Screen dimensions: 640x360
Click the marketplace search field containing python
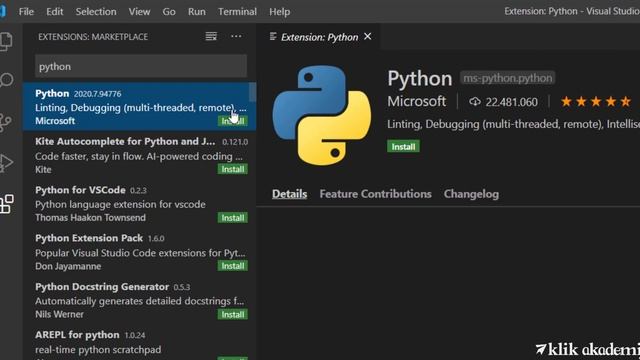pyautogui.click(x=141, y=66)
